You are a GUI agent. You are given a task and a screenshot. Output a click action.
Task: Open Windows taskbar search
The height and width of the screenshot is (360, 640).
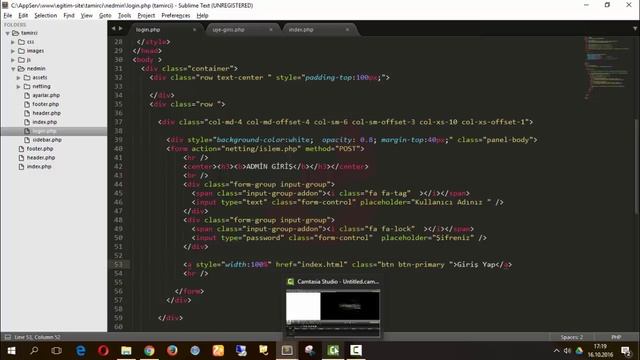(34, 350)
